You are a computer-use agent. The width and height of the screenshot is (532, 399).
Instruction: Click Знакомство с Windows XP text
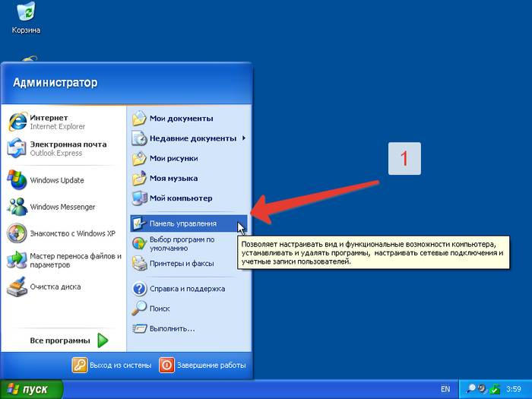tap(73, 233)
